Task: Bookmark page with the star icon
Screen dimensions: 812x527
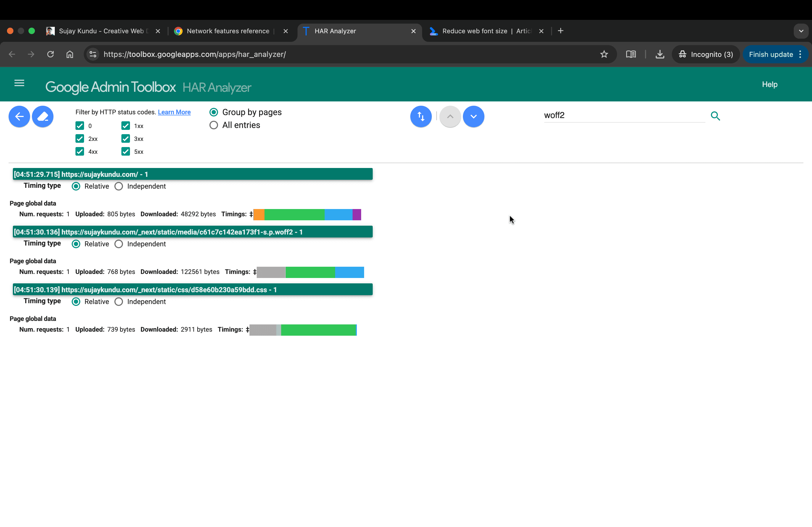Action: (x=604, y=54)
